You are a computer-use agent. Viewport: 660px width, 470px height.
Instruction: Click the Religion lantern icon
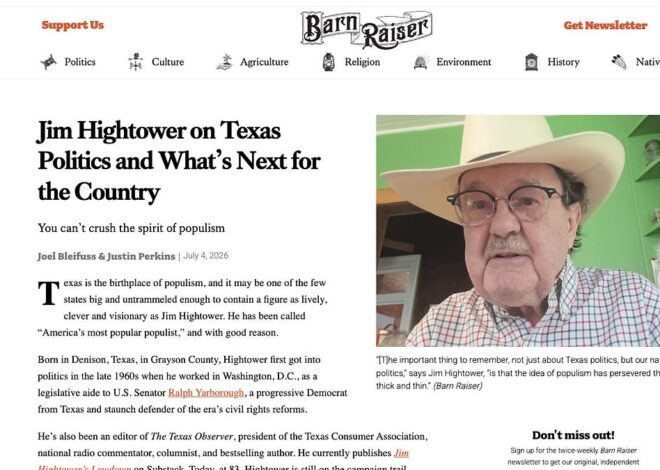(x=329, y=62)
